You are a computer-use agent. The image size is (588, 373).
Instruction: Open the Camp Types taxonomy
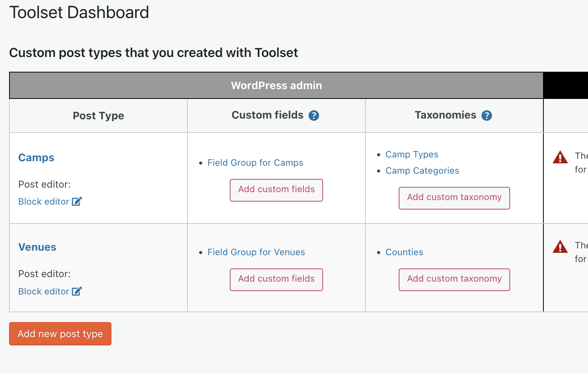412,154
